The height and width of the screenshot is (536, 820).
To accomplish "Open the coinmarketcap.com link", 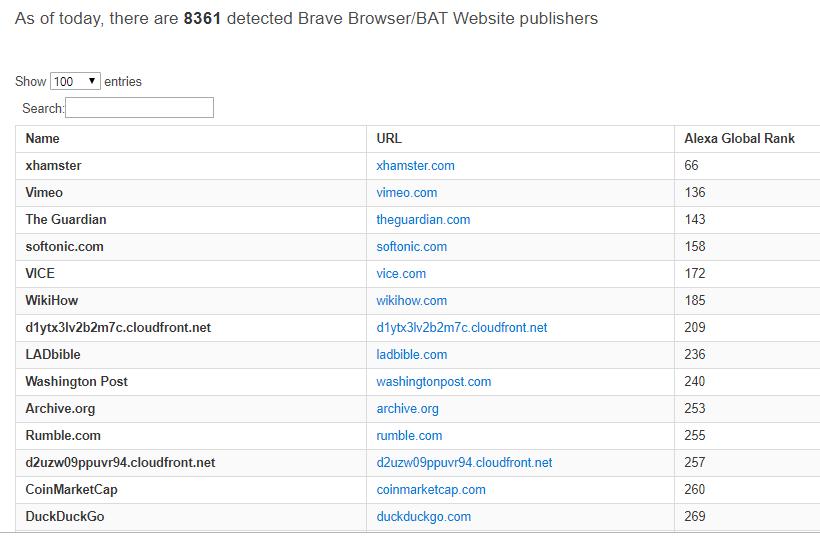I will click(x=431, y=490).
